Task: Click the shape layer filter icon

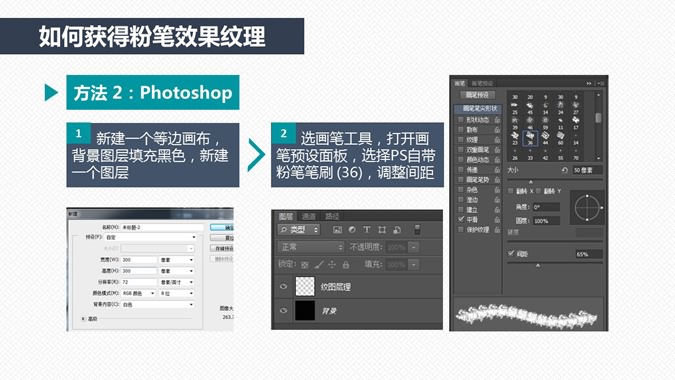Action: pyautogui.click(x=382, y=230)
